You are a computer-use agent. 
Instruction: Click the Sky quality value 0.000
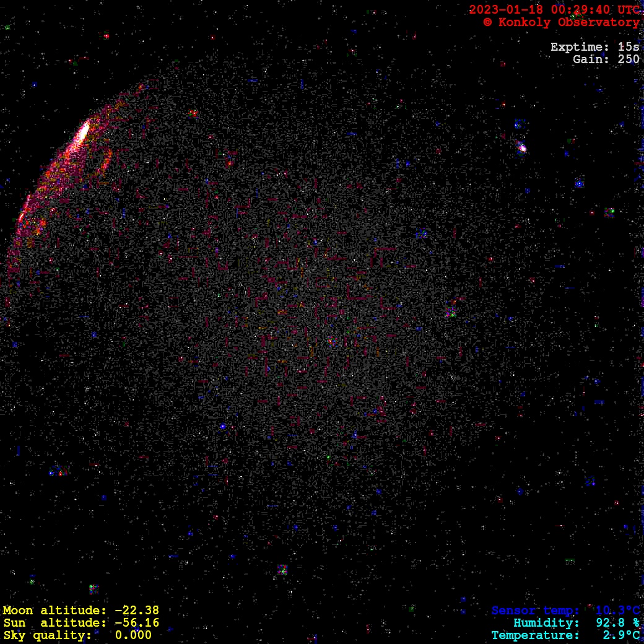tap(133, 635)
